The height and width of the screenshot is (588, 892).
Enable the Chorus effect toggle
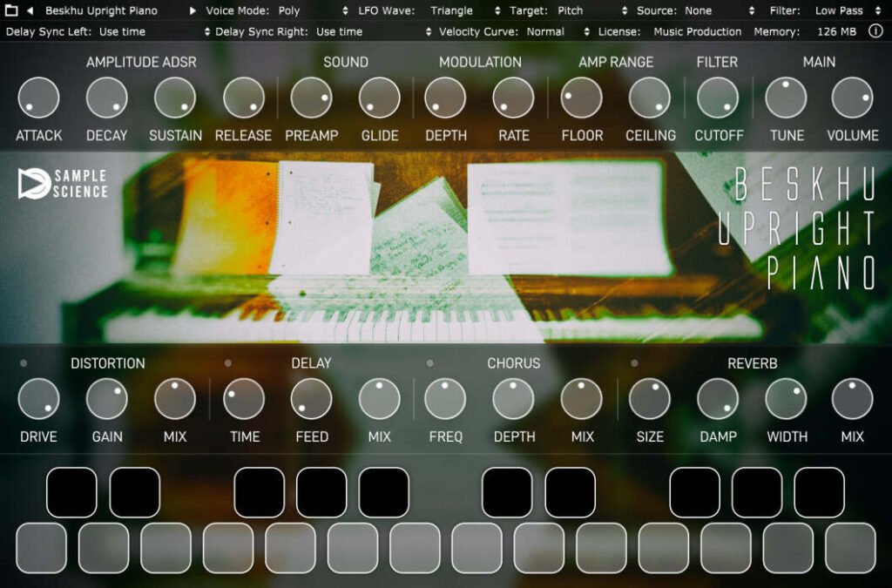[x=429, y=363]
